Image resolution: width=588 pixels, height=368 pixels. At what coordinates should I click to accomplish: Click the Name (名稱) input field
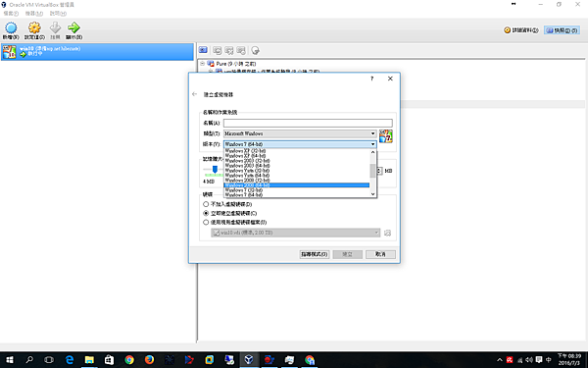click(308, 123)
